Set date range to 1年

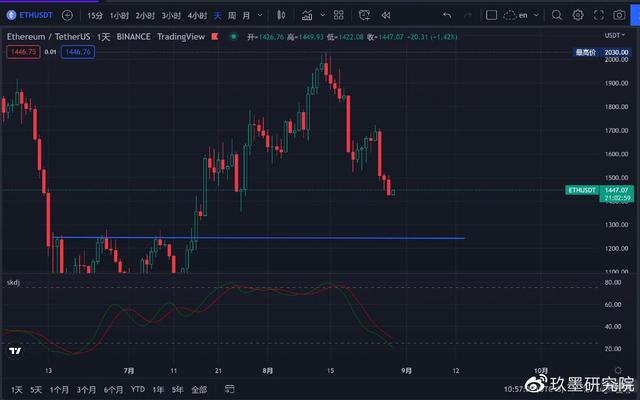click(x=158, y=390)
